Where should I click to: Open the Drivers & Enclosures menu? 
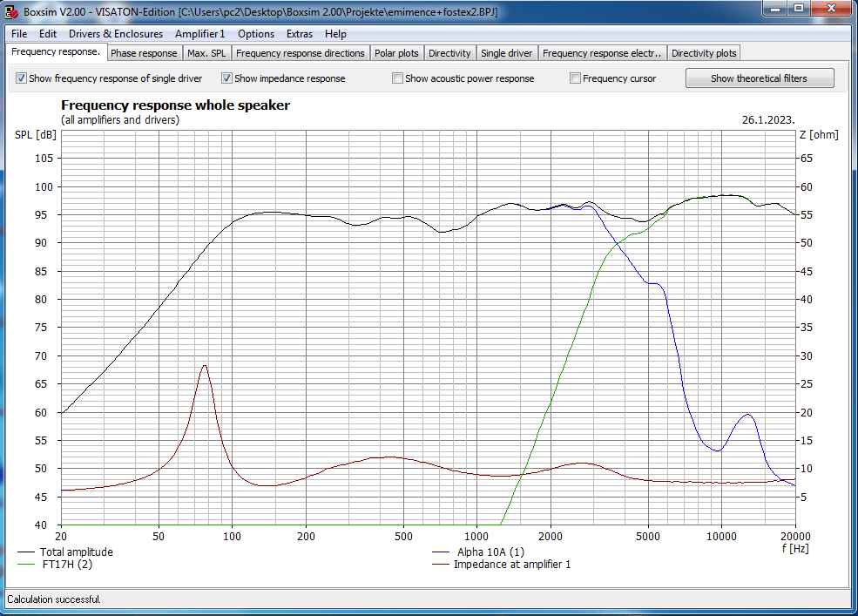[x=116, y=34]
